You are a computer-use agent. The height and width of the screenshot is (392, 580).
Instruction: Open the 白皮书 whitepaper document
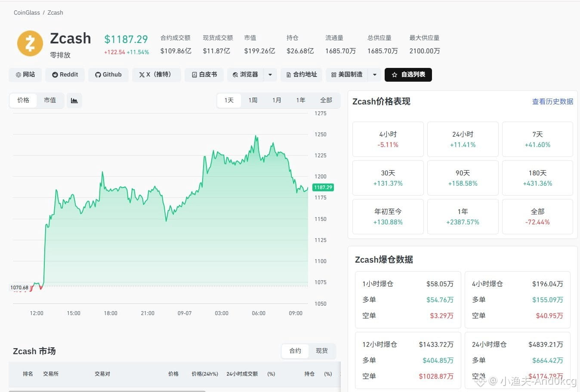[204, 75]
